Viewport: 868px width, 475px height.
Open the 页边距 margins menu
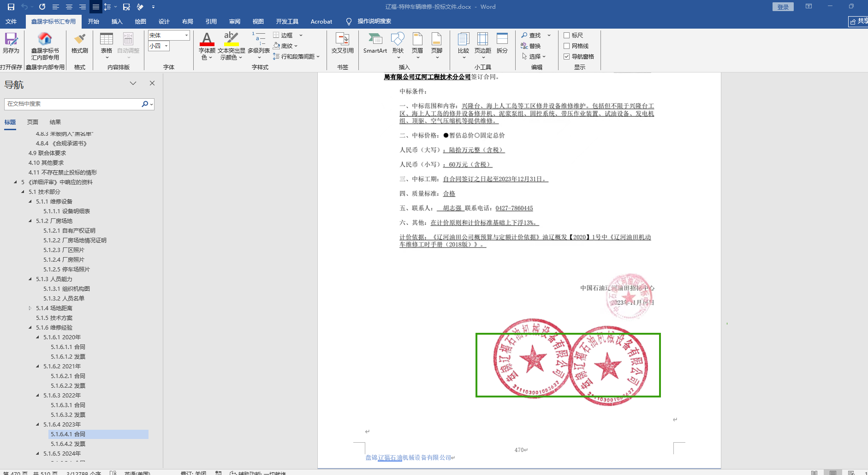pyautogui.click(x=483, y=46)
